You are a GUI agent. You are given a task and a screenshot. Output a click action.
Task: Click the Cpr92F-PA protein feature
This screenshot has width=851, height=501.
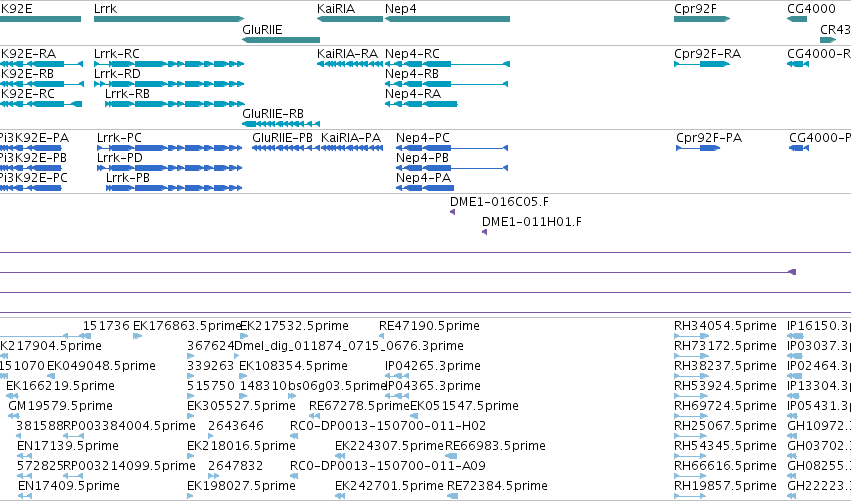pyautogui.click(x=698, y=148)
